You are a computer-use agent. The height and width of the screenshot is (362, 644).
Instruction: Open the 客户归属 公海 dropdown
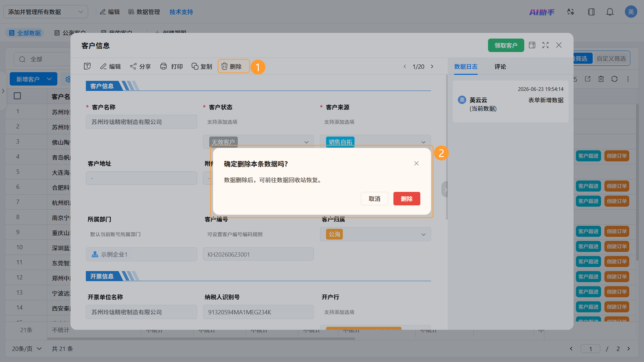pos(375,234)
